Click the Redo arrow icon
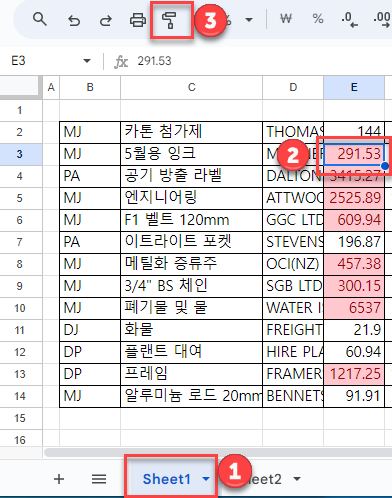This screenshot has height=498, width=392. [x=106, y=20]
